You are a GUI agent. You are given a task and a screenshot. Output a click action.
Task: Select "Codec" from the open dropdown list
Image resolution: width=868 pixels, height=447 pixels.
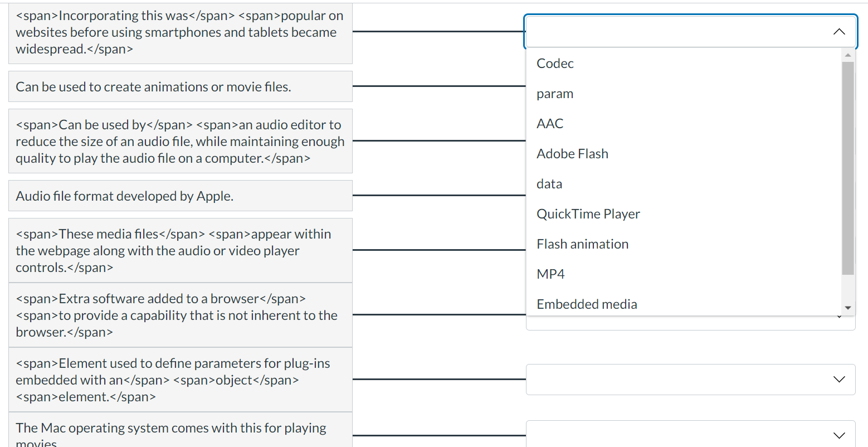(554, 63)
